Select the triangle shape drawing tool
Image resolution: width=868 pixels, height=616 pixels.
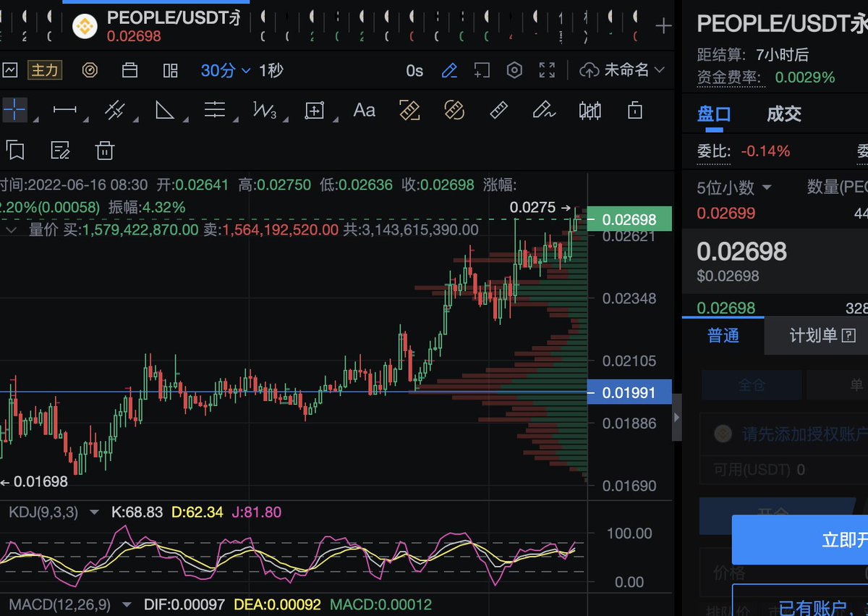click(x=165, y=110)
